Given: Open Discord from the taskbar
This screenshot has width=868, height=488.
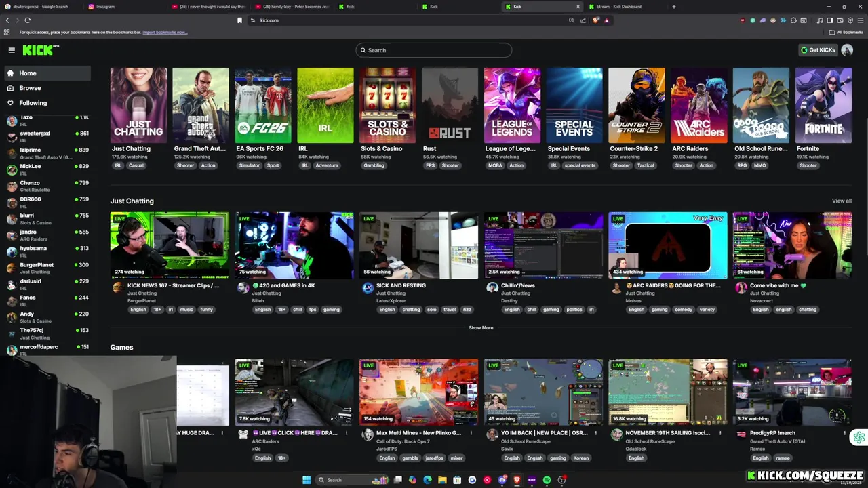Looking at the screenshot, I should [x=502, y=480].
